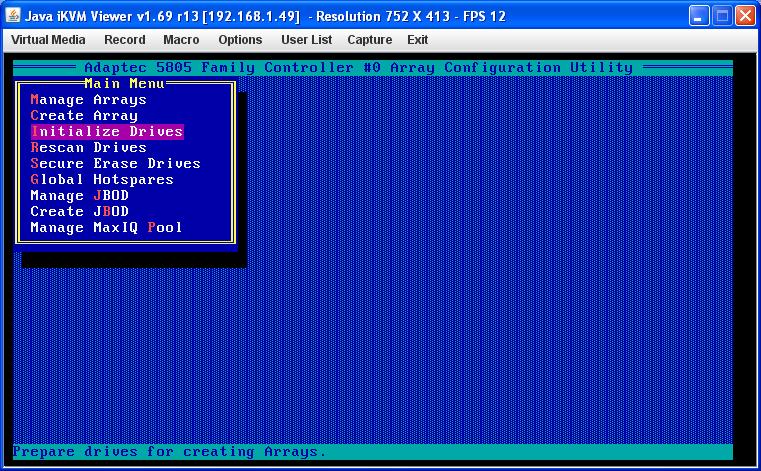
Task: Open the Macro menu
Action: click(x=181, y=40)
